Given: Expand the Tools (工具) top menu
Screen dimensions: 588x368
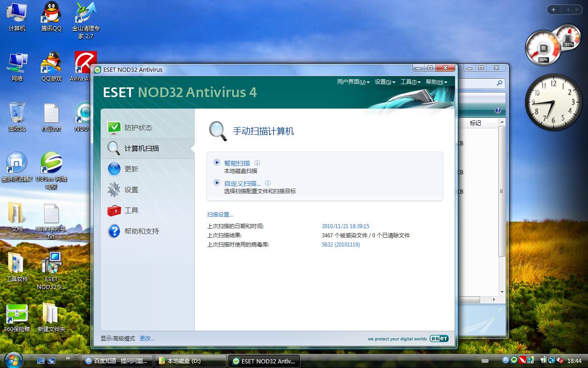Looking at the screenshot, I should coord(410,82).
